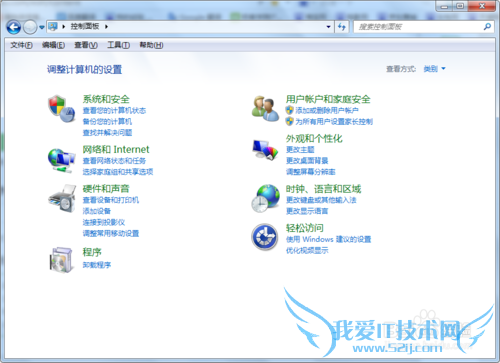Click 调整常用移动设置 link
Viewport: 500px width, 363px height.
[111, 234]
